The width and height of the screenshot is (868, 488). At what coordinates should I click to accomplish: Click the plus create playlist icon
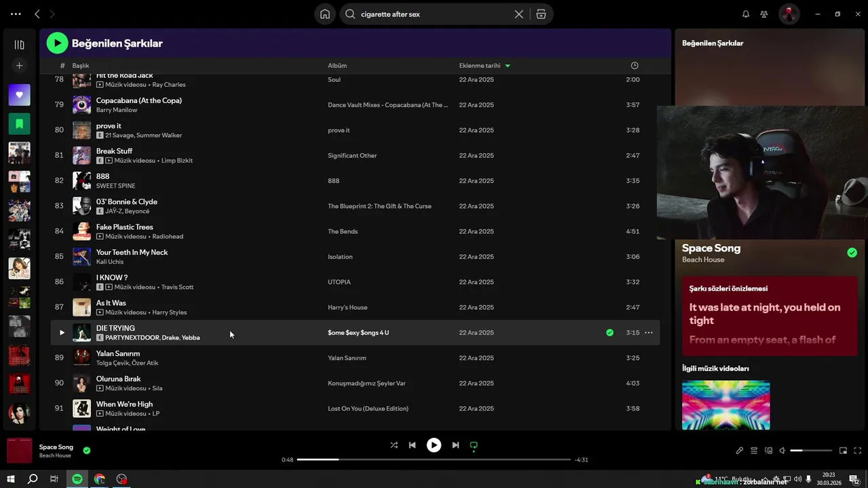click(19, 66)
